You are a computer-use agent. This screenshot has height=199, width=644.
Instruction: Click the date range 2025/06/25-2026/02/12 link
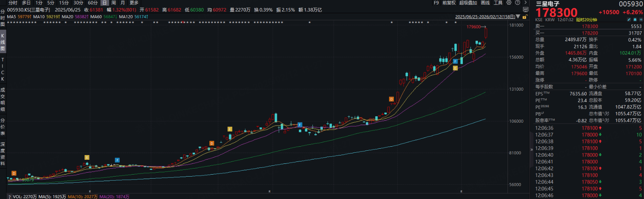(485, 17)
